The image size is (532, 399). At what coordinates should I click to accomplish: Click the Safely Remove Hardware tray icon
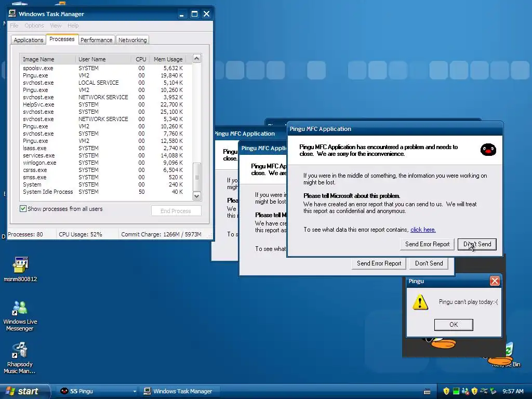[494, 391]
